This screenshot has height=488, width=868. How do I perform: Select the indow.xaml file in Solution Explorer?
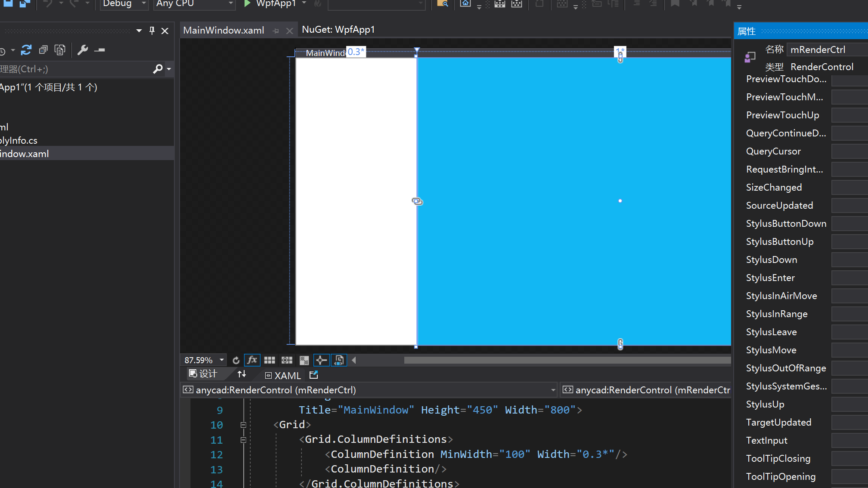[86, 154]
